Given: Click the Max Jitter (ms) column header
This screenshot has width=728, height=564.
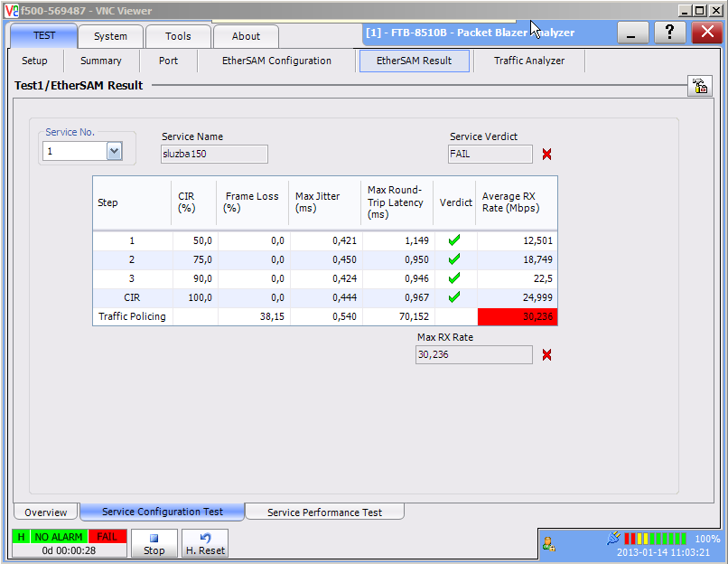Looking at the screenshot, I should point(325,202).
